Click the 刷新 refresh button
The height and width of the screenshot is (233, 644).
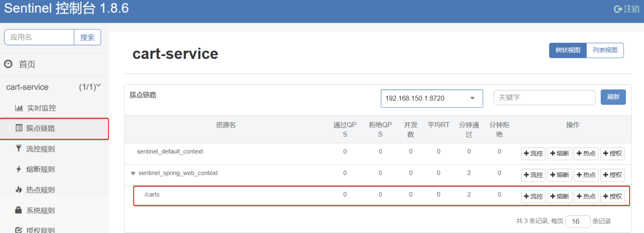613,97
